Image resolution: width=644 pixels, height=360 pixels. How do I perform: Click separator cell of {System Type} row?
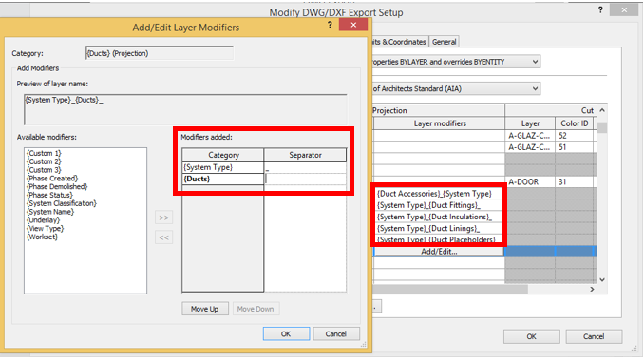point(305,167)
